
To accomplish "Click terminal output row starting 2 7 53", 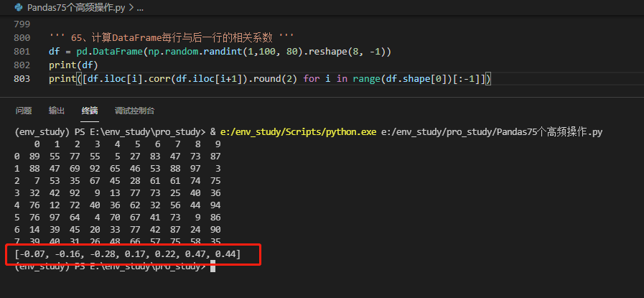I will click(x=118, y=181).
